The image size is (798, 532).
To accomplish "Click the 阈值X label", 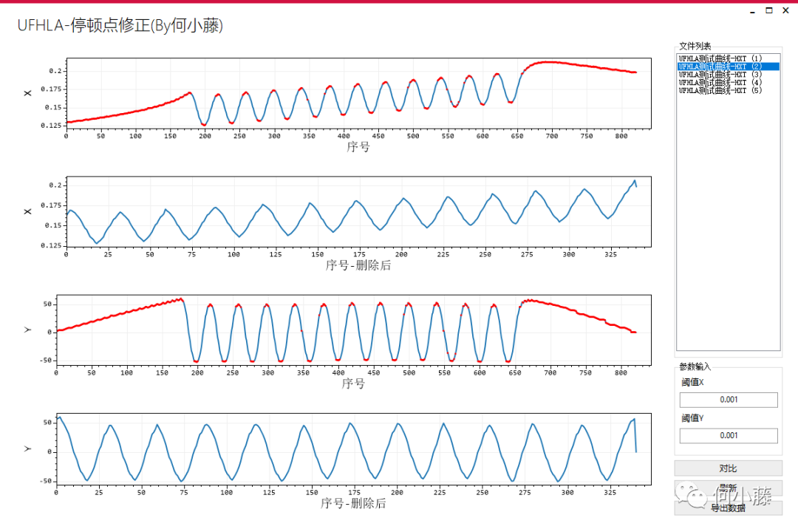I will pyautogui.click(x=692, y=382).
